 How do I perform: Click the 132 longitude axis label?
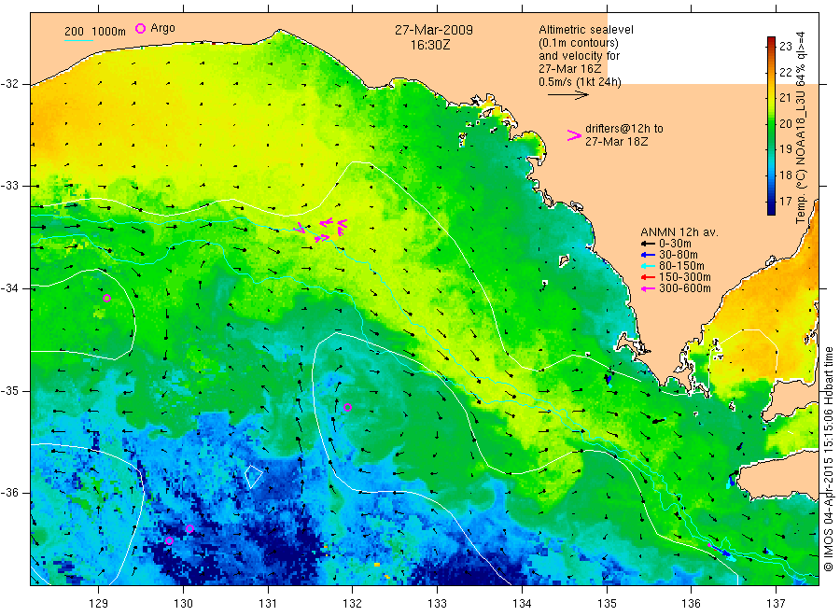(x=353, y=604)
